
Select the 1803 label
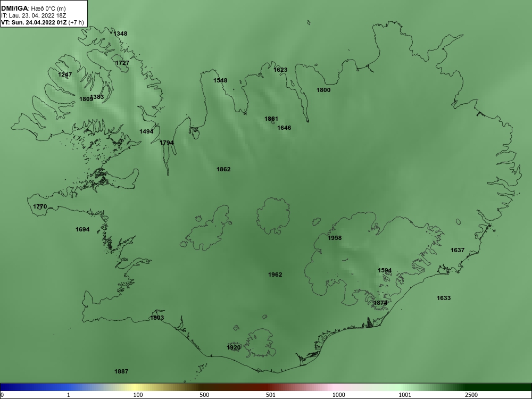pyautogui.click(x=157, y=318)
